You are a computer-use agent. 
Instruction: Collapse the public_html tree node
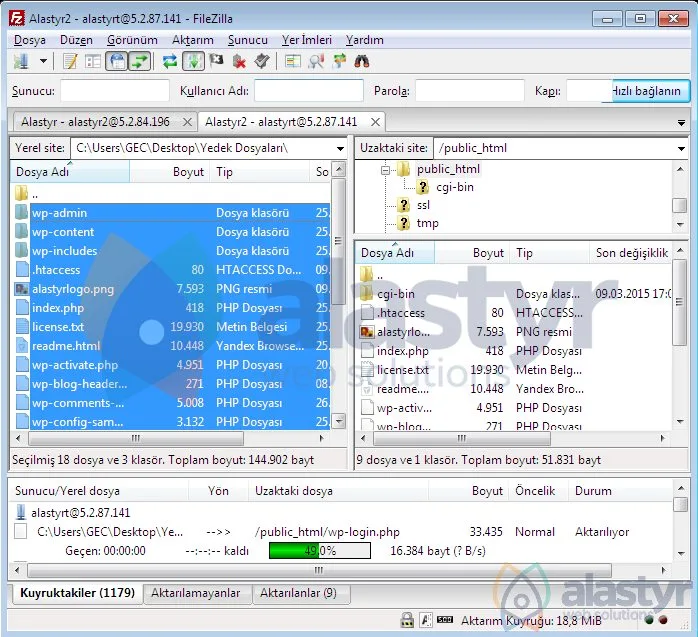pyautogui.click(x=386, y=170)
